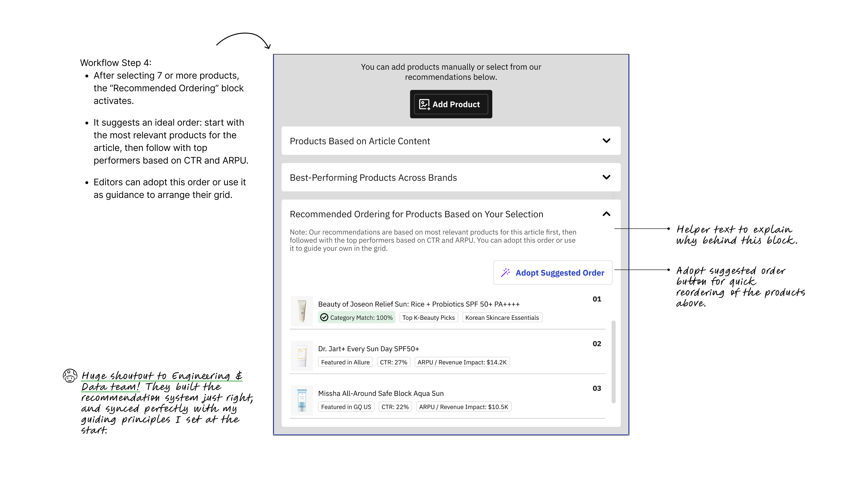Image resolution: width=868 pixels, height=488 pixels.
Task: Expand Best-Performing Products Across Brands chevron
Action: [x=606, y=177]
